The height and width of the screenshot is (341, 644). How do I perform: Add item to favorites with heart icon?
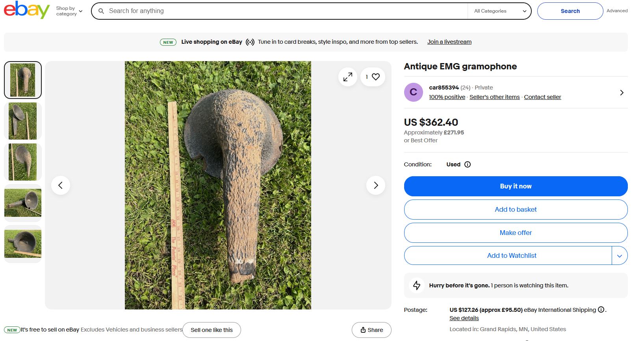click(376, 77)
